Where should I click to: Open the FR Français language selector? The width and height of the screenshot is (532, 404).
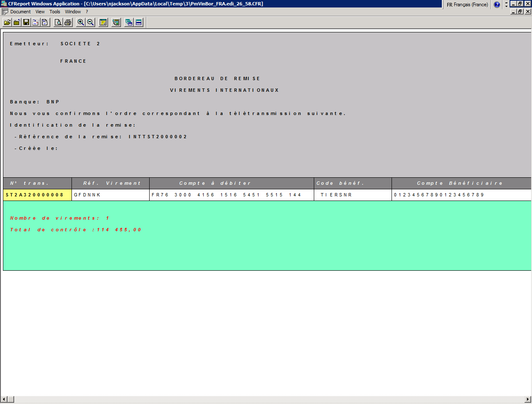(467, 5)
